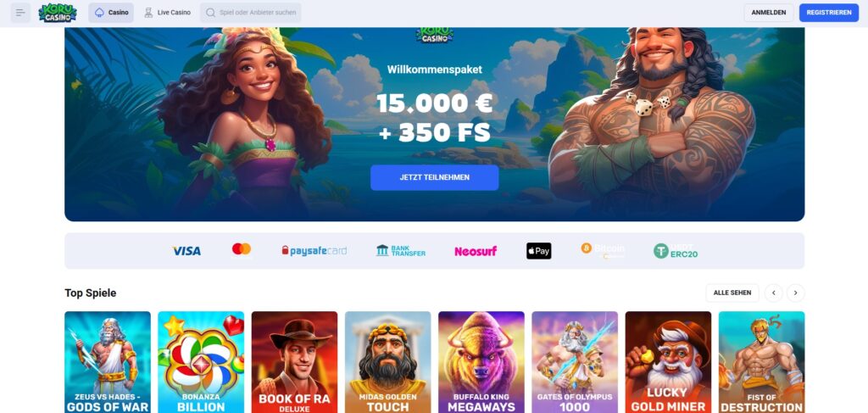Viewport: 868px width, 413px height.
Task: Choose the Bitcoin payment icon
Action: 603,251
